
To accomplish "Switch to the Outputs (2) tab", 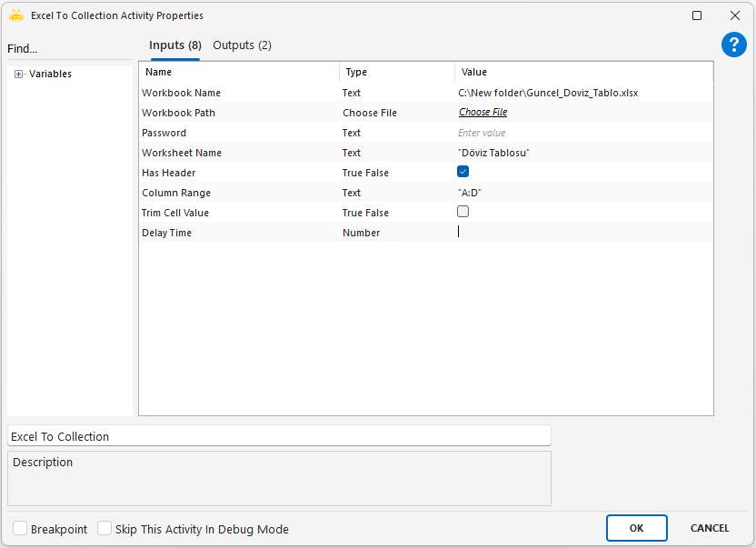I will pyautogui.click(x=242, y=45).
